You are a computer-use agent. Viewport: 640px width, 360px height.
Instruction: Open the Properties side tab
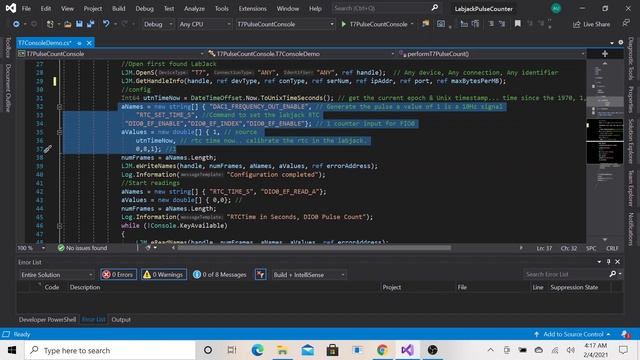[x=631, y=99]
